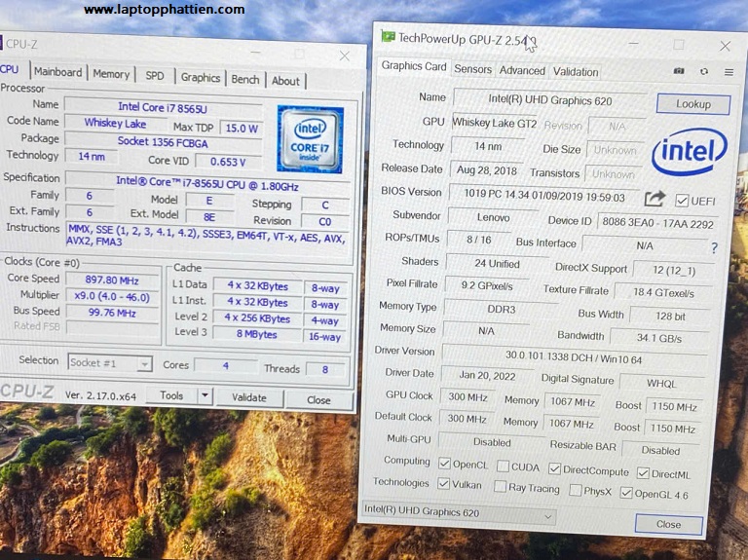Click the BIOS export share icon
Viewport: 748px width, 560px height.
[654, 199]
